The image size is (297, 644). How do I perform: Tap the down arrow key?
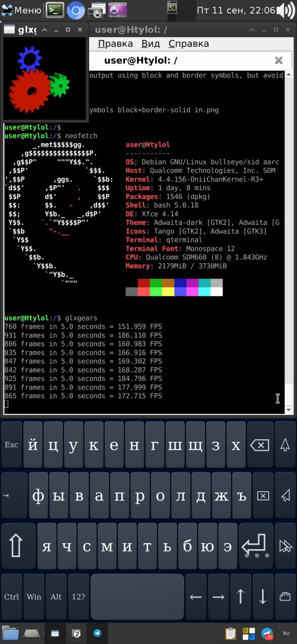coord(262,597)
